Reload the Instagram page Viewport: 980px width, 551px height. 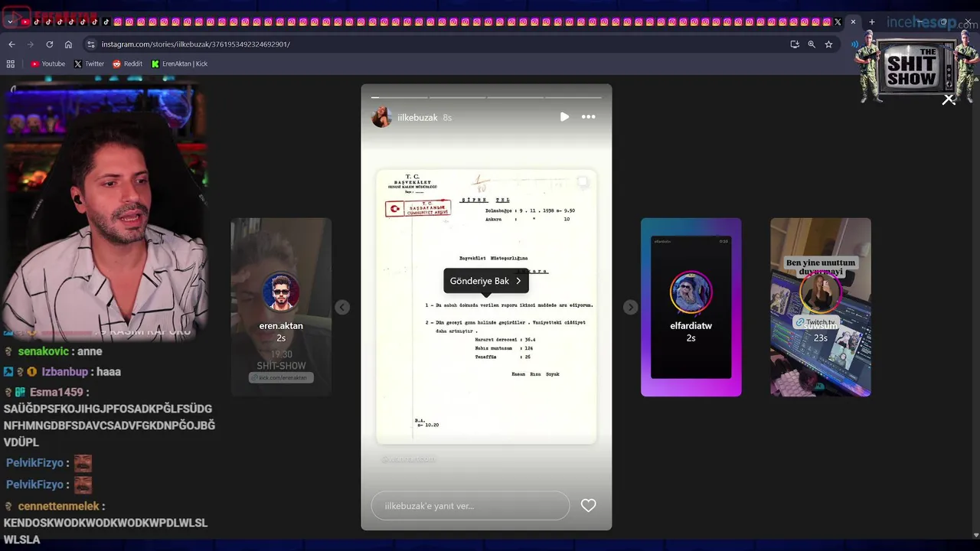pyautogui.click(x=50, y=44)
